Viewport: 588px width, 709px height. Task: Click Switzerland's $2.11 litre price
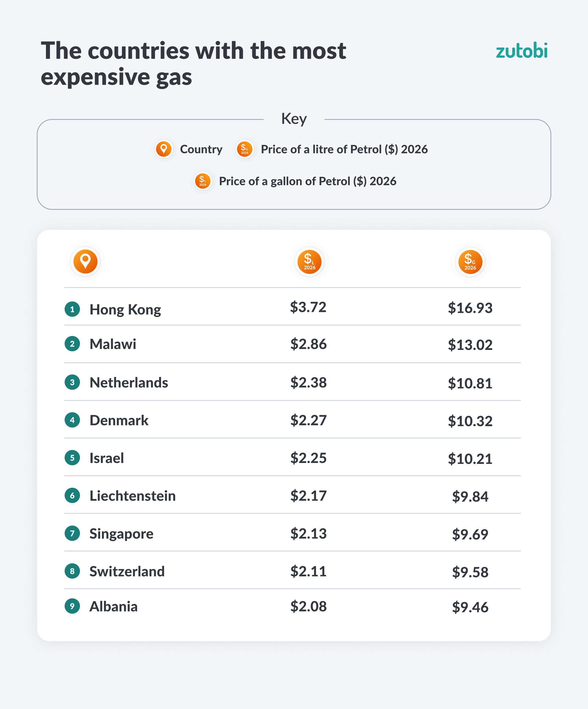[x=308, y=571]
